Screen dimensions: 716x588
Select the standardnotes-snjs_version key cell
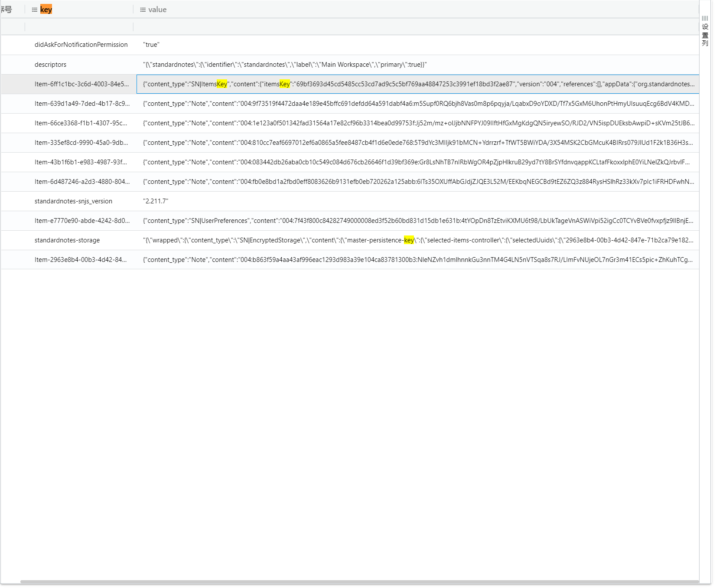81,201
